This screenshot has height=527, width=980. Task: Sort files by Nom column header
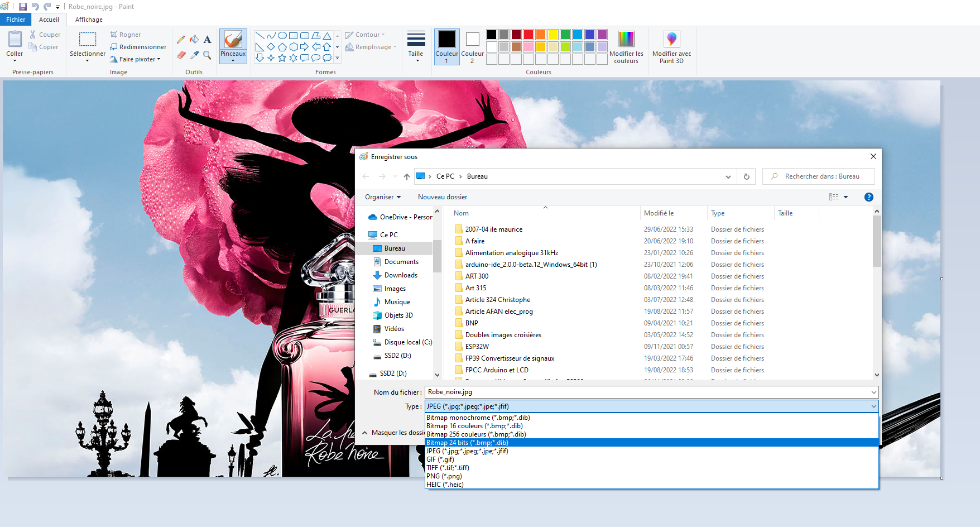tap(545, 213)
